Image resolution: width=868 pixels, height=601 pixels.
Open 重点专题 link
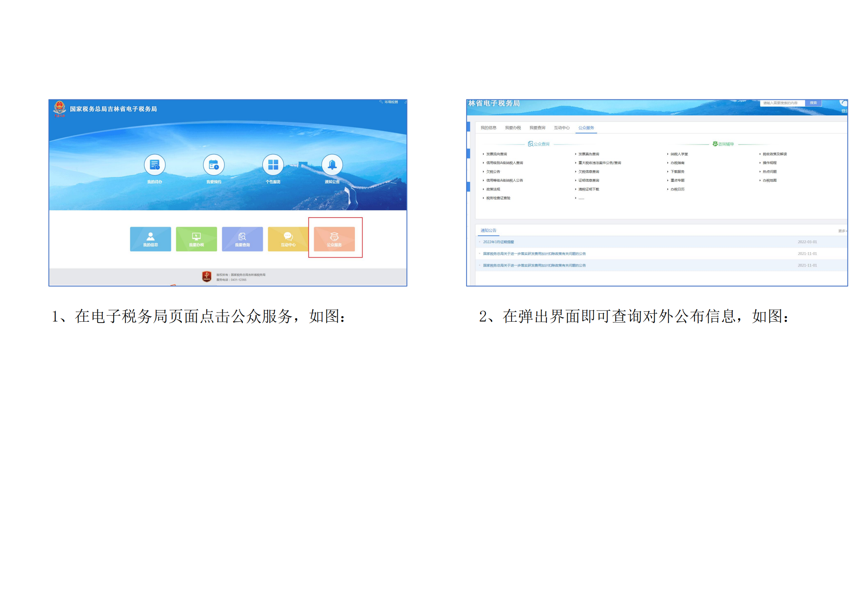pyautogui.click(x=677, y=180)
